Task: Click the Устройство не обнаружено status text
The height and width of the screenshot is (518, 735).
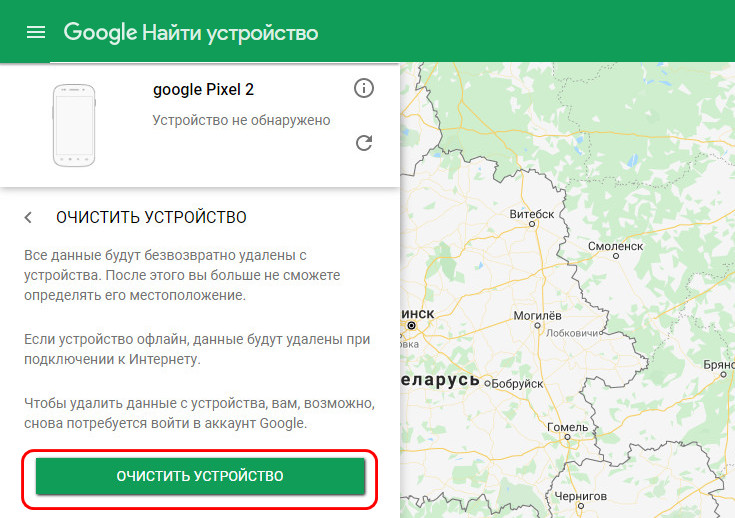Action: 241,120
